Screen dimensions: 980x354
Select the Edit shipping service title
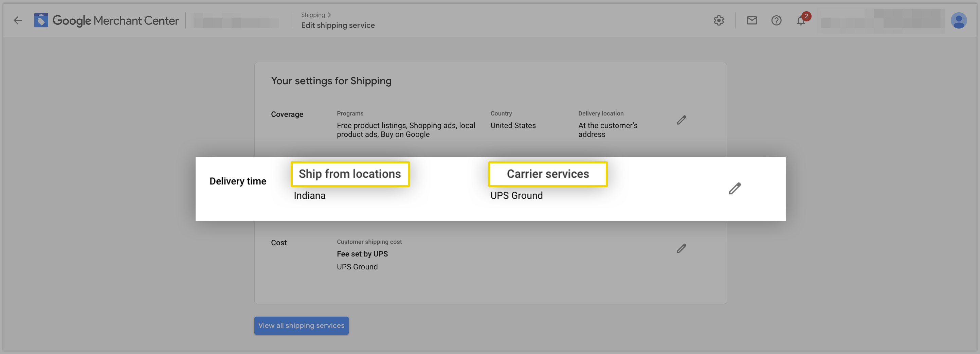click(338, 25)
